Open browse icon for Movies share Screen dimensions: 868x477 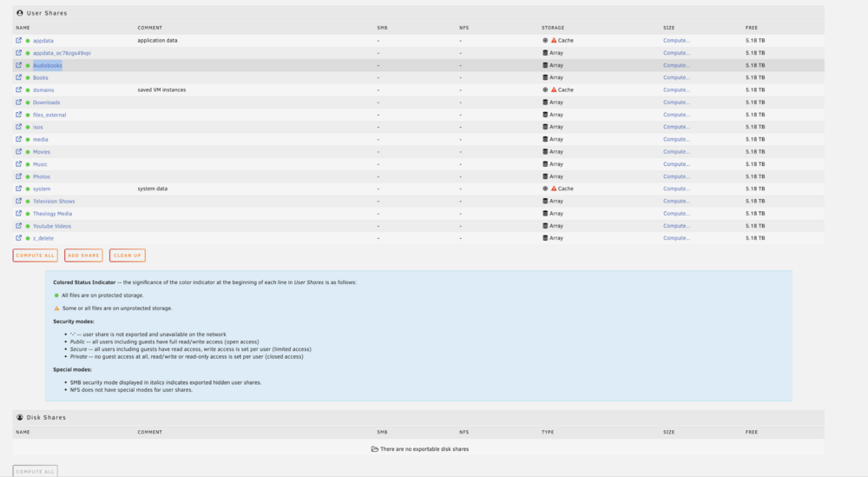[x=19, y=152]
